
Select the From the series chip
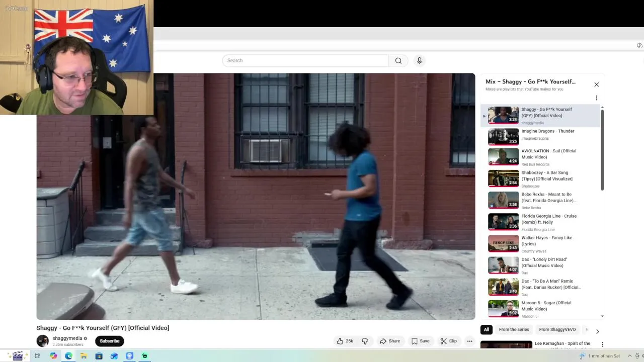coord(514,330)
